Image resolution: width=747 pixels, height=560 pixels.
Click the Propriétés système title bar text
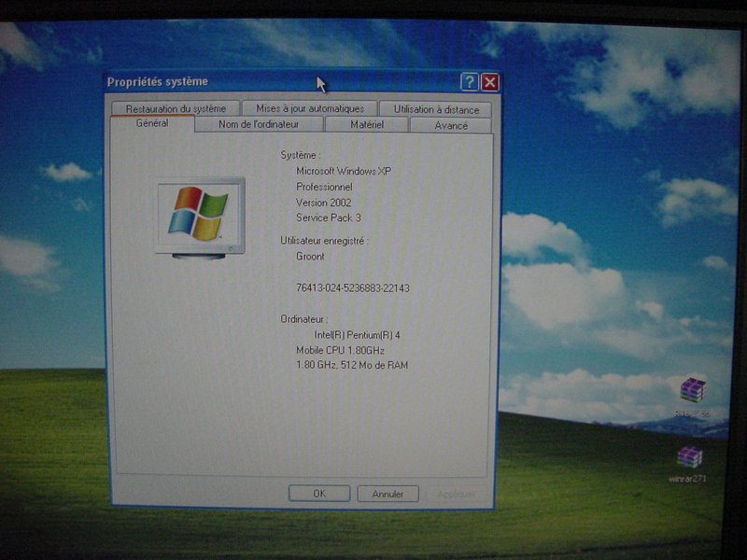click(x=157, y=82)
